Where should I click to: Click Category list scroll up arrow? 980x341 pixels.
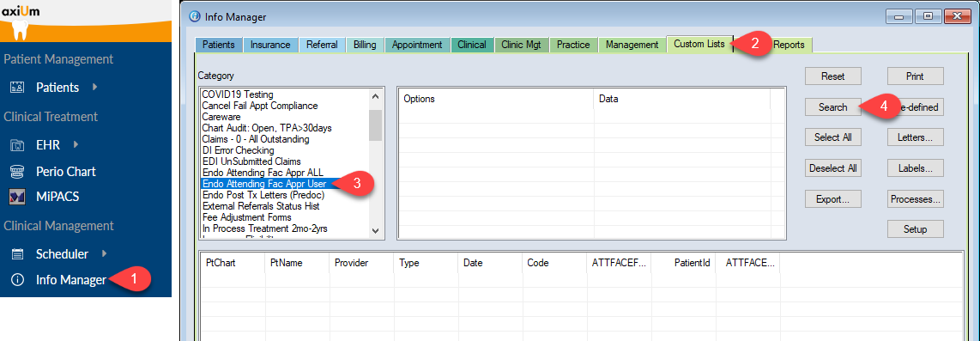click(375, 96)
